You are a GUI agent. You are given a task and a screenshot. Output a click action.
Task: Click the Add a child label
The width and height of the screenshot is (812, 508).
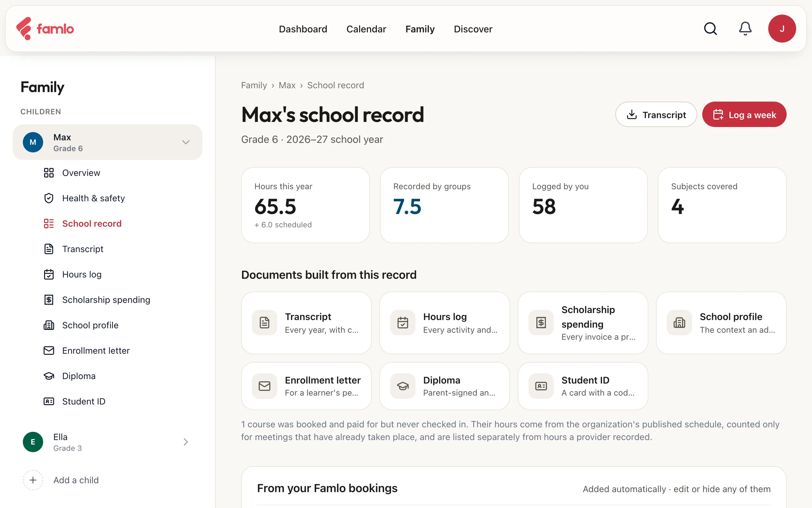[x=76, y=480]
